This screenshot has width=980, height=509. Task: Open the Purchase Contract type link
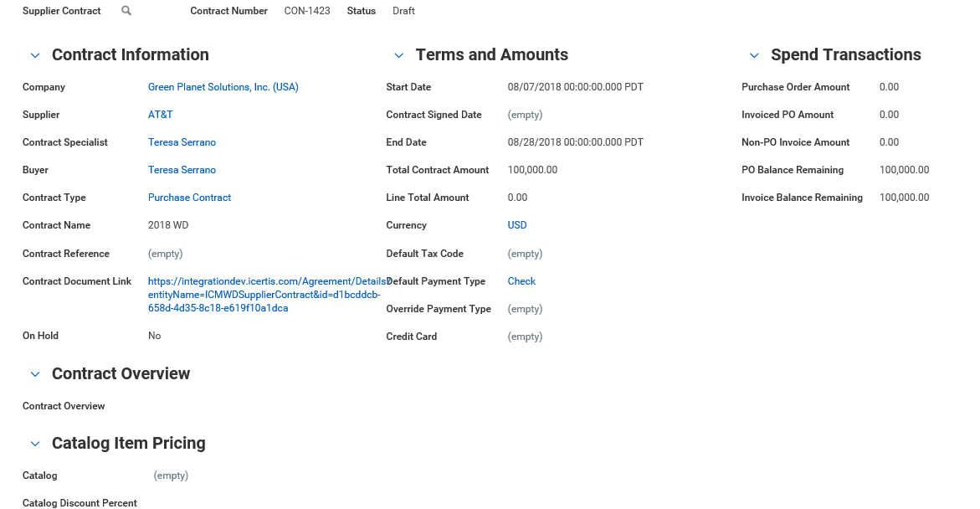[x=189, y=198]
